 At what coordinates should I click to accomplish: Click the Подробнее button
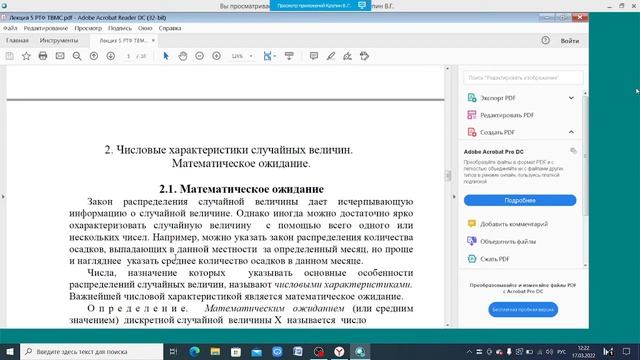click(x=520, y=200)
